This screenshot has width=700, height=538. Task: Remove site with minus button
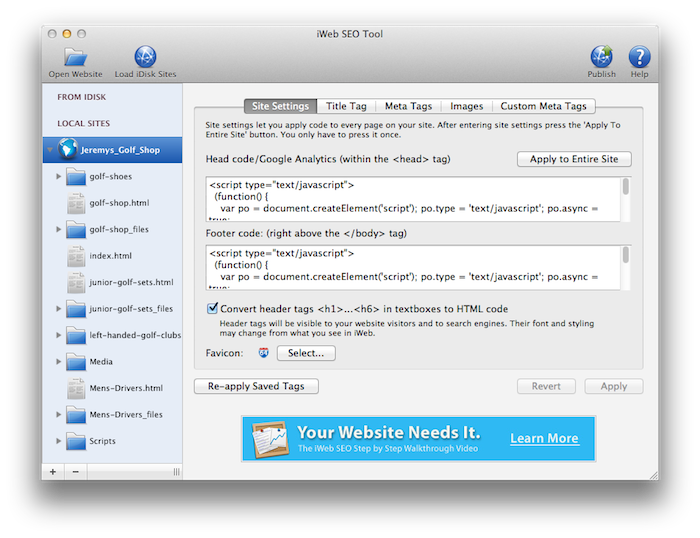[x=76, y=472]
